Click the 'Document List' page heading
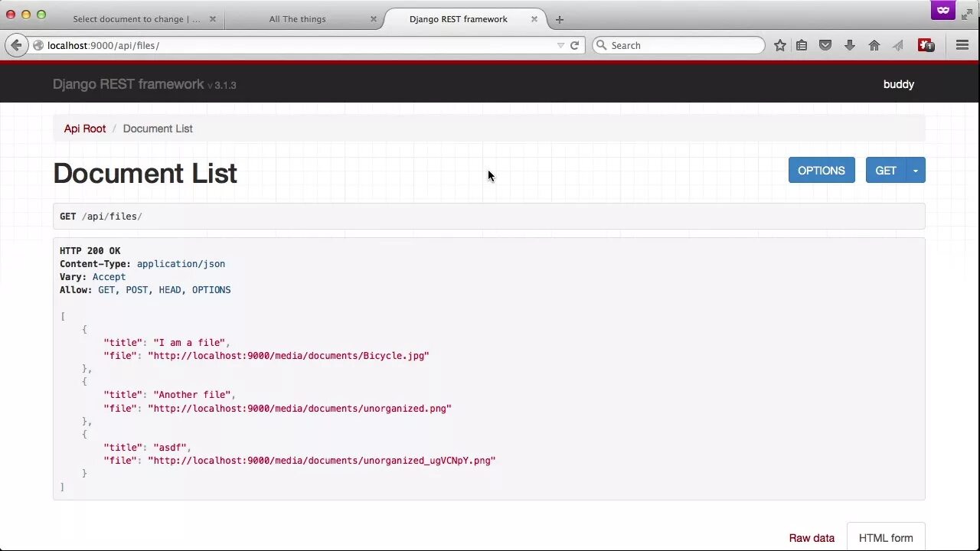This screenshot has height=551, width=980. pyautogui.click(x=145, y=174)
